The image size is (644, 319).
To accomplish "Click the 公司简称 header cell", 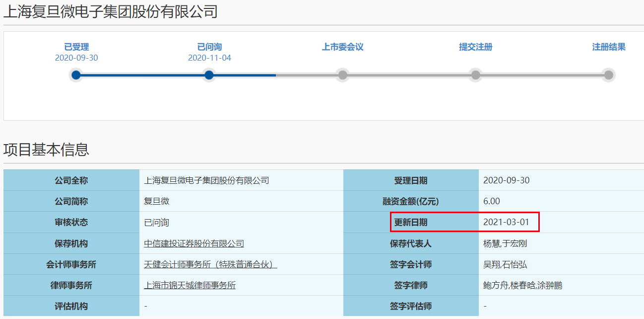I will [x=71, y=201].
